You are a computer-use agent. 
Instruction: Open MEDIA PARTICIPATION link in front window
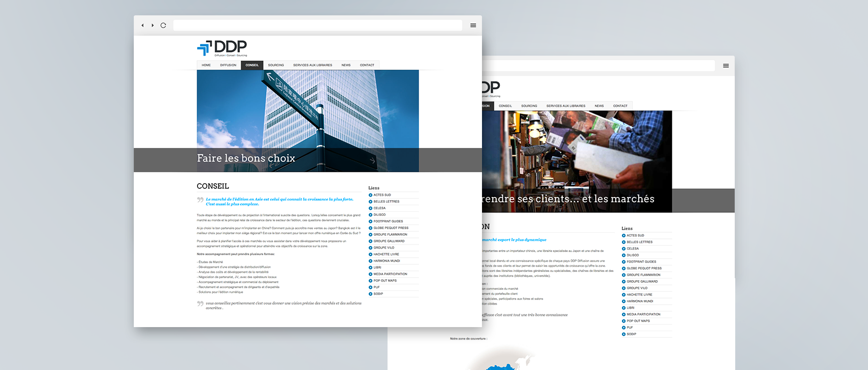pos(391,274)
